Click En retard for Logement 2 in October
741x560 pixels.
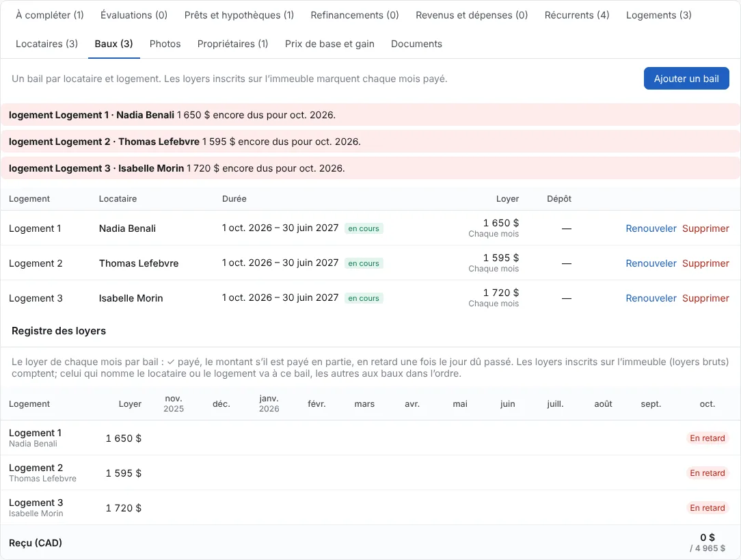coord(707,473)
